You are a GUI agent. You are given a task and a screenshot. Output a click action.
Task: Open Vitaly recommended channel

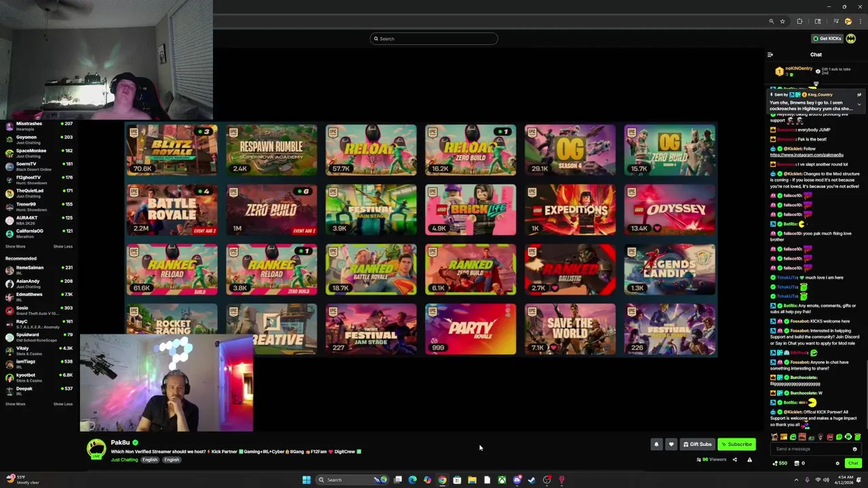pyautogui.click(x=39, y=350)
